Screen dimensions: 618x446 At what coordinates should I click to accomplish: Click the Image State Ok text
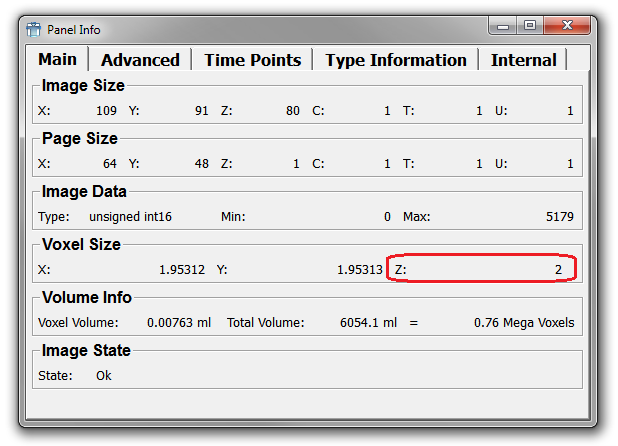click(x=104, y=376)
